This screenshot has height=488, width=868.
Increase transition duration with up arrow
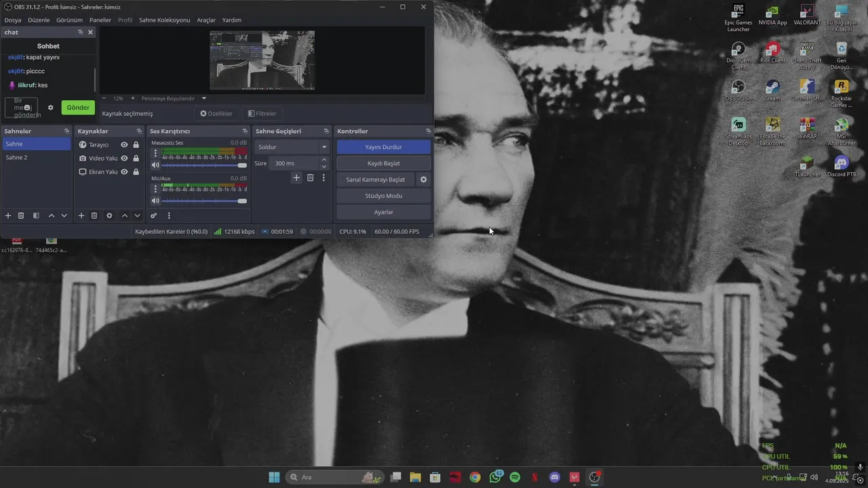coord(323,160)
